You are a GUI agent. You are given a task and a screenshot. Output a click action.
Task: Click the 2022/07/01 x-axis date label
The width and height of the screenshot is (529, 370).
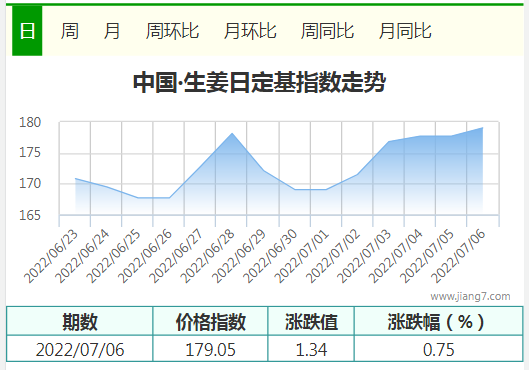click(x=301, y=256)
